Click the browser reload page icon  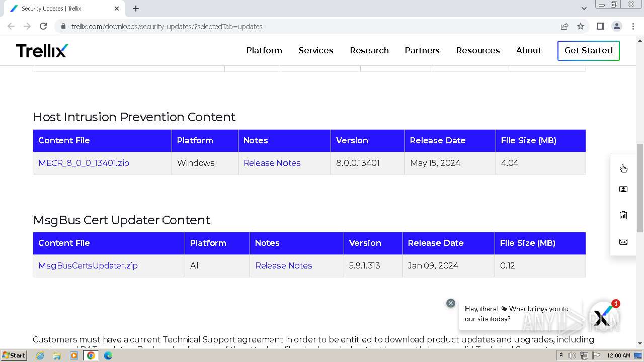[43, 26]
